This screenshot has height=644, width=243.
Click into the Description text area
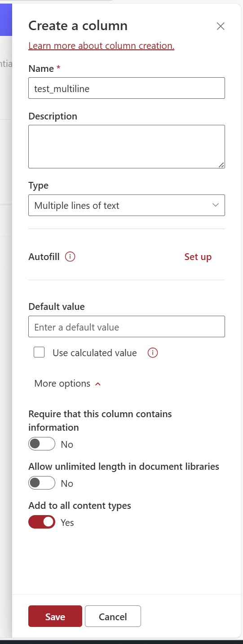pos(127,146)
